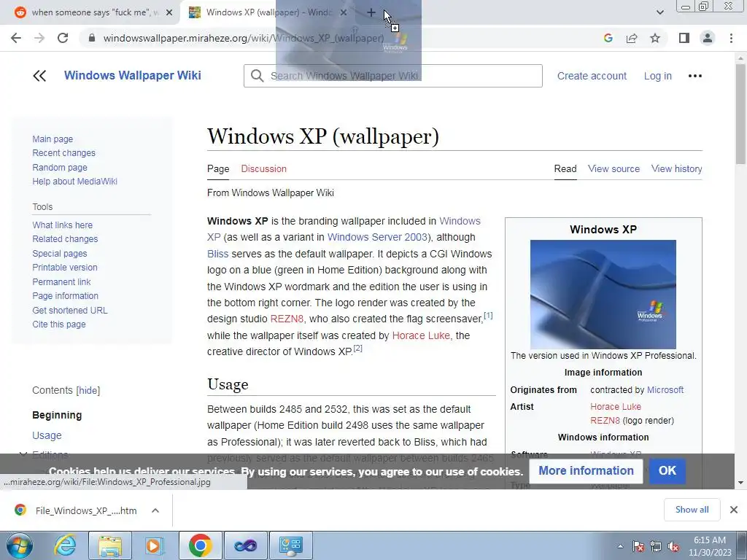Open View source tab

pyautogui.click(x=614, y=169)
